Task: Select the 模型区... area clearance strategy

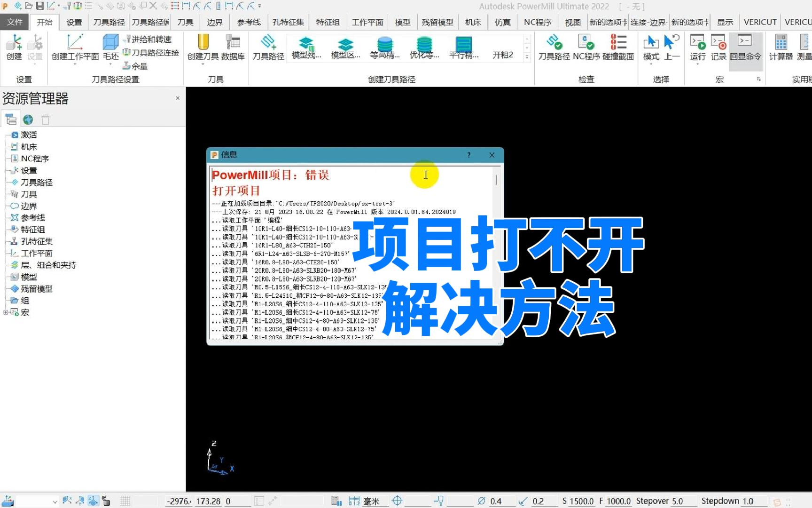Action: pyautogui.click(x=346, y=48)
